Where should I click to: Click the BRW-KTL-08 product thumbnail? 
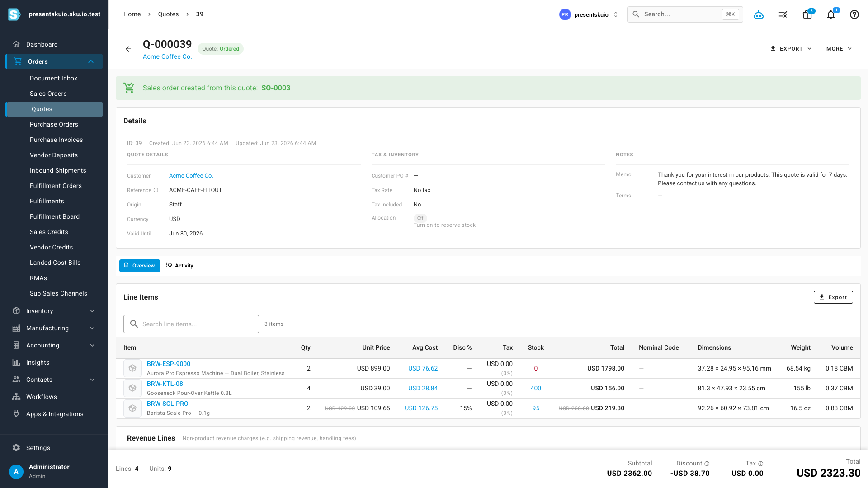[132, 388]
